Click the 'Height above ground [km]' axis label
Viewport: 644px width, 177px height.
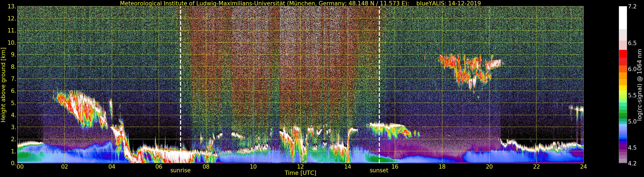[3, 85]
